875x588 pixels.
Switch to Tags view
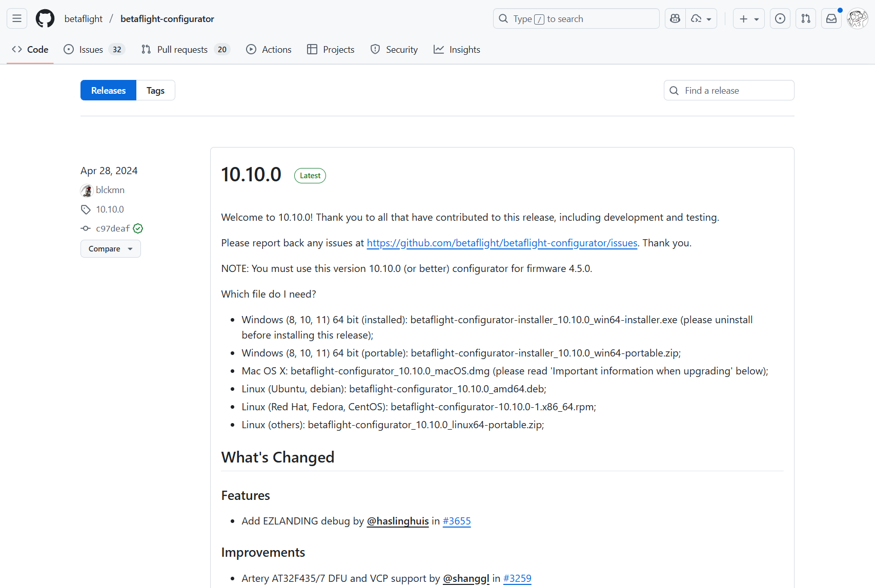(x=155, y=91)
